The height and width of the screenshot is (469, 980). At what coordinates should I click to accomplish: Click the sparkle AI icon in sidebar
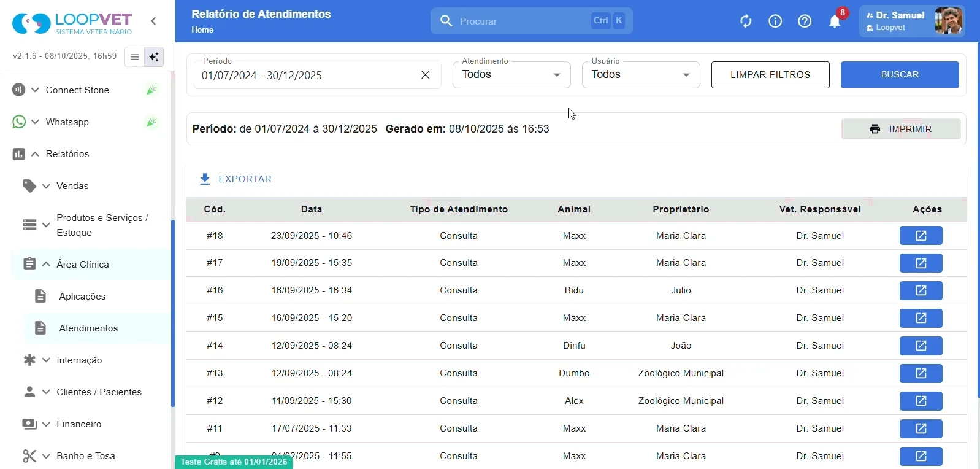pyautogui.click(x=154, y=57)
